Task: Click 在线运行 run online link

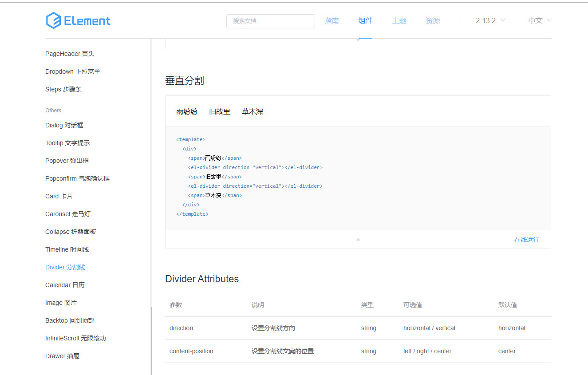Action: (x=527, y=240)
